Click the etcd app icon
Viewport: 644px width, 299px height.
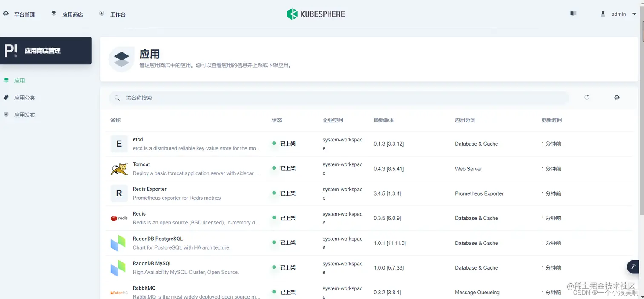(x=119, y=144)
